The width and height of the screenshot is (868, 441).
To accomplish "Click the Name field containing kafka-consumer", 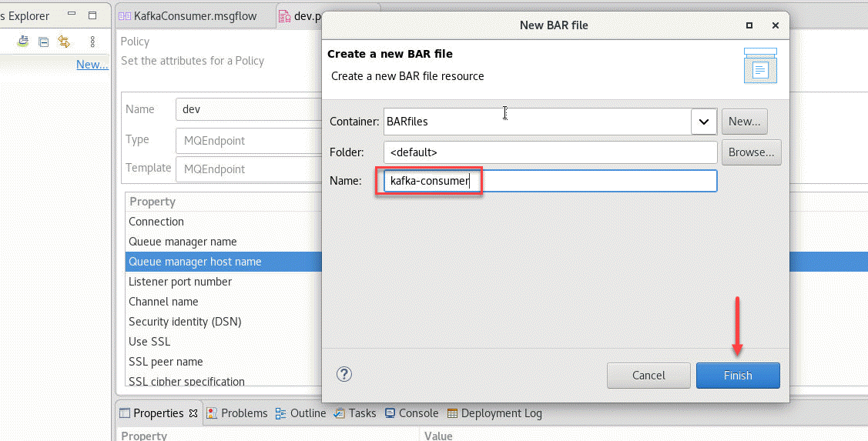I will tap(550, 181).
